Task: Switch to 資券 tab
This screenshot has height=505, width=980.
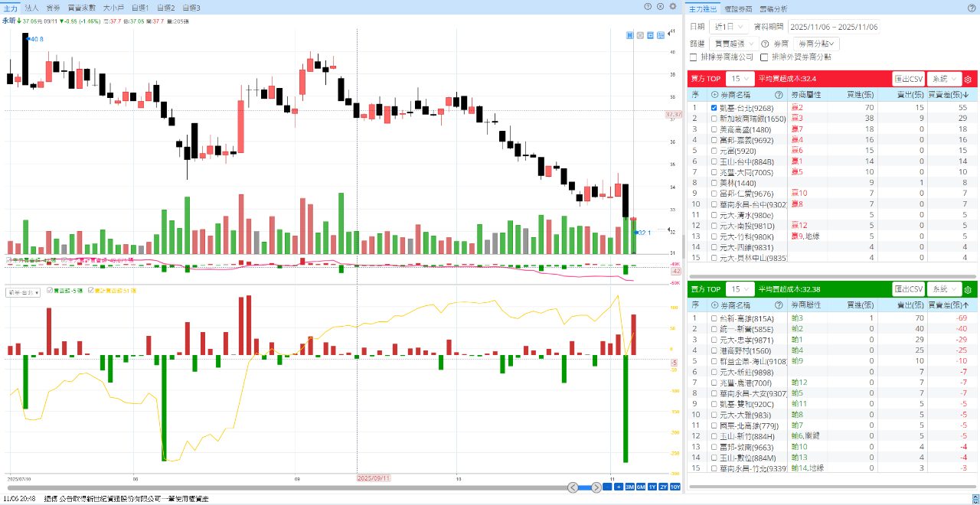Action: pyautogui.click(x=54, y=7)
